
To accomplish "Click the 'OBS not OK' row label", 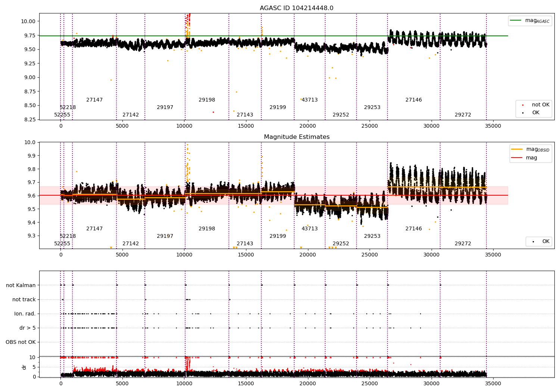I will [21, 342].
